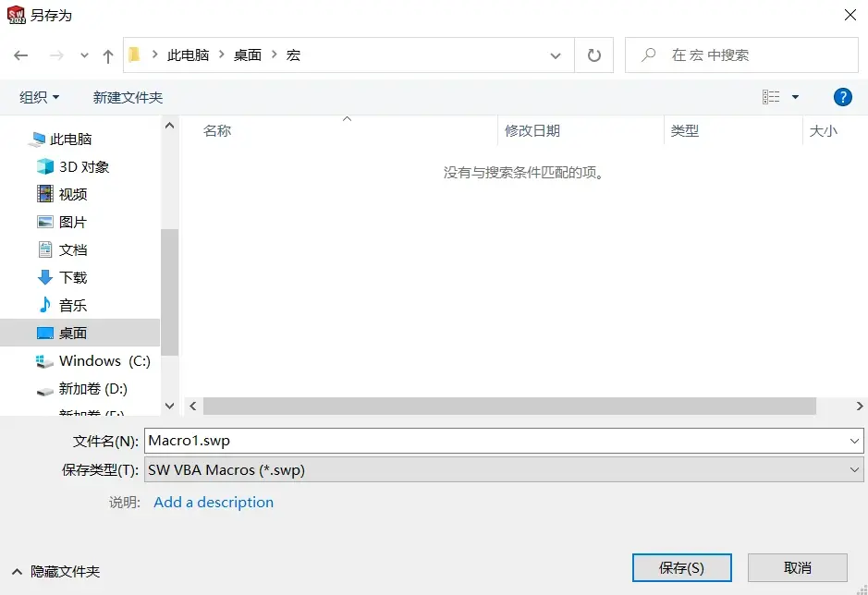
Task: Click Add a description link
Action: coord(214,502)
